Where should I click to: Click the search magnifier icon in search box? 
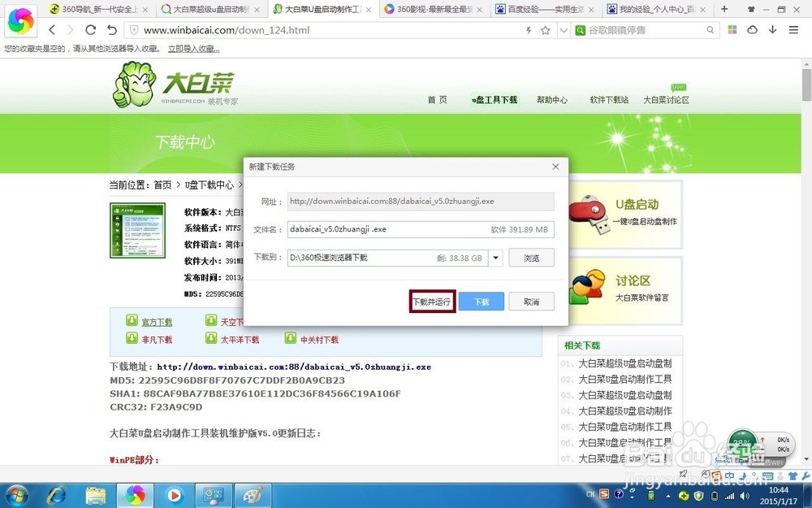tap(710, 30)
